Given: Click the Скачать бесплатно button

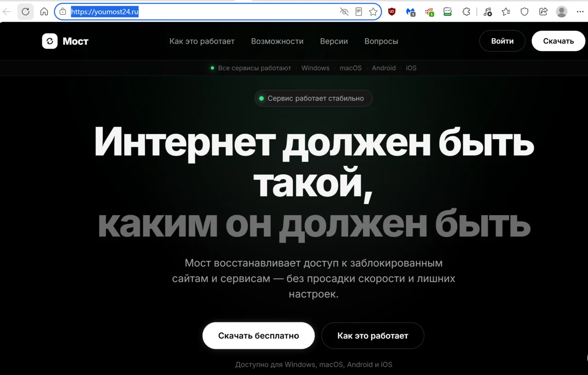Looking at the screenshot, I should 259,335.
